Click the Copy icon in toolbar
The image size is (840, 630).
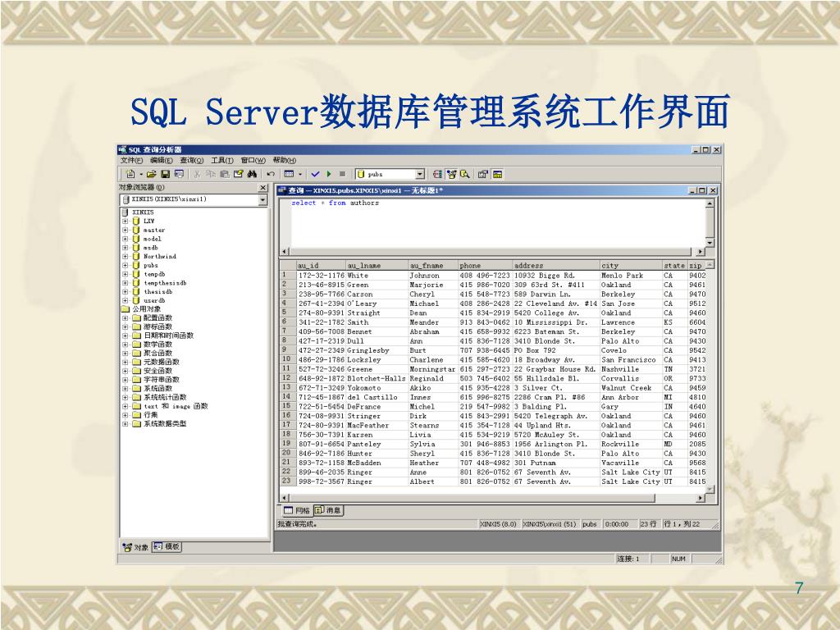pos(211,174)
